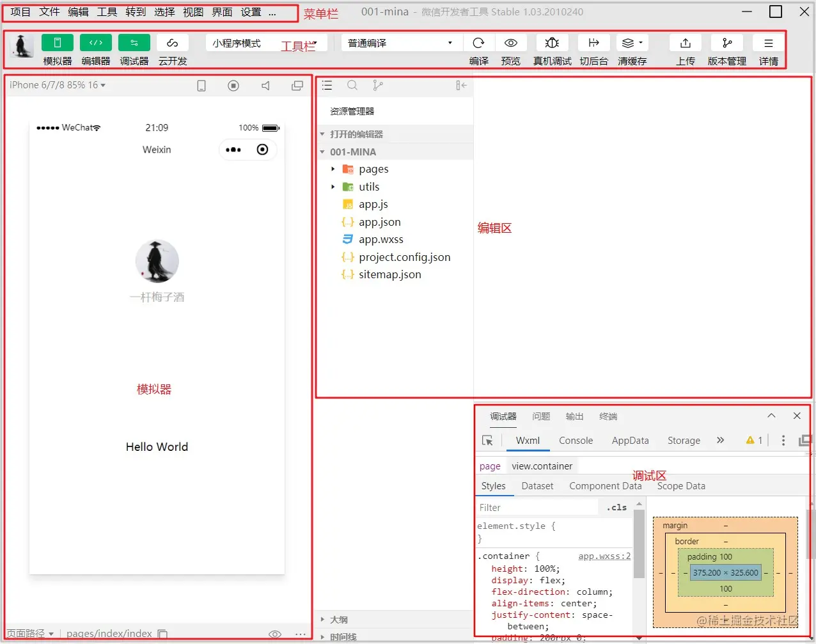Click the element inspect picker icon
Viewport: 816px width, 644px height.
(x=487, y=441)
